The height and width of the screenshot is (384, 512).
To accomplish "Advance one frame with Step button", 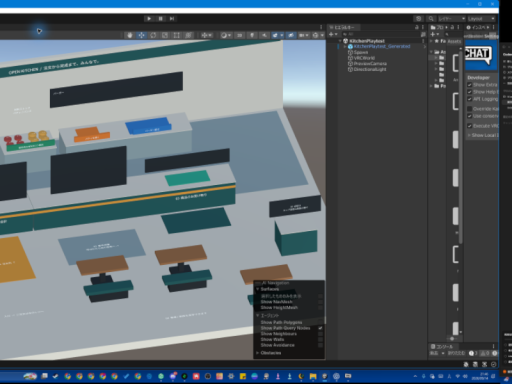I will point(172,19).
